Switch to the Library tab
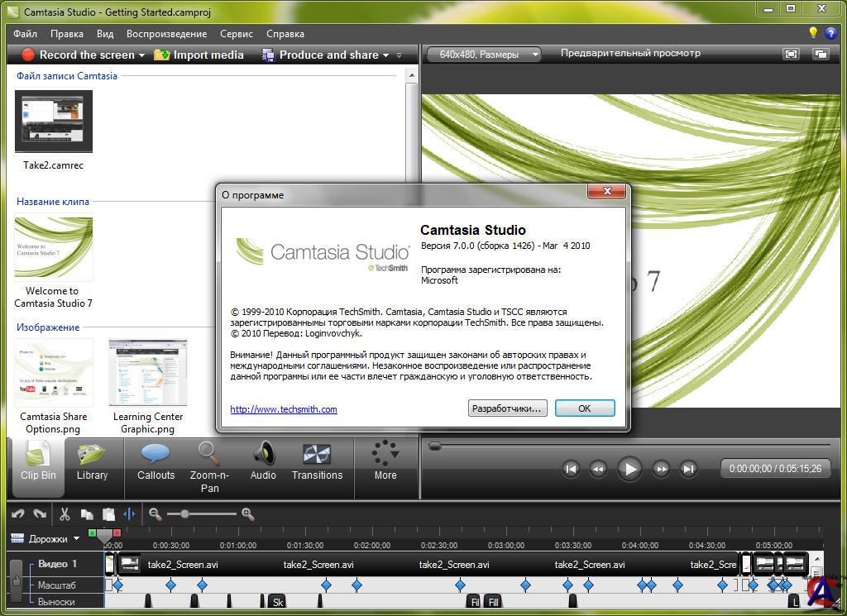The image size is (847, 616). pos(92,461)
